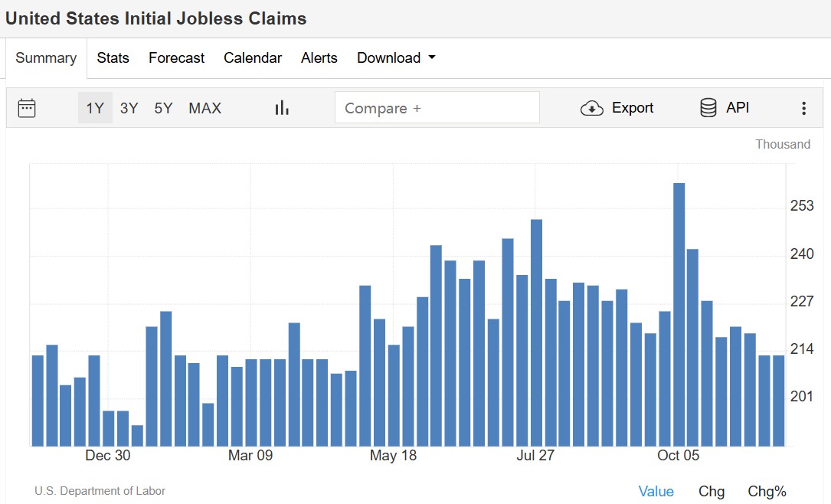Click the Value display option
This screenshot has height=504, width=831.
coord(656,491)
